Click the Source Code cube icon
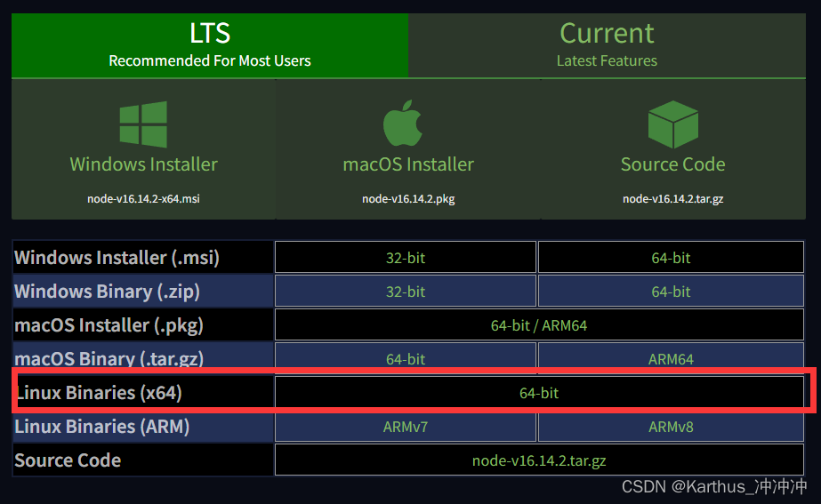 672,124
